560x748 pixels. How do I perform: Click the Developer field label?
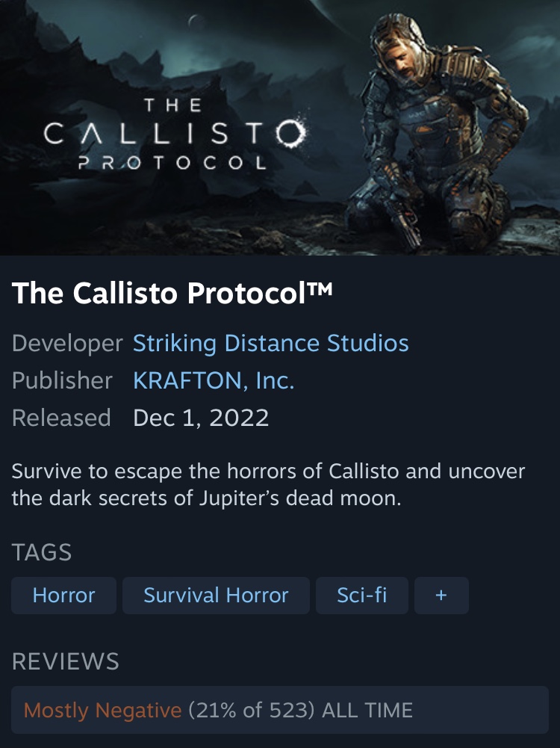click(x=67, y=344)
